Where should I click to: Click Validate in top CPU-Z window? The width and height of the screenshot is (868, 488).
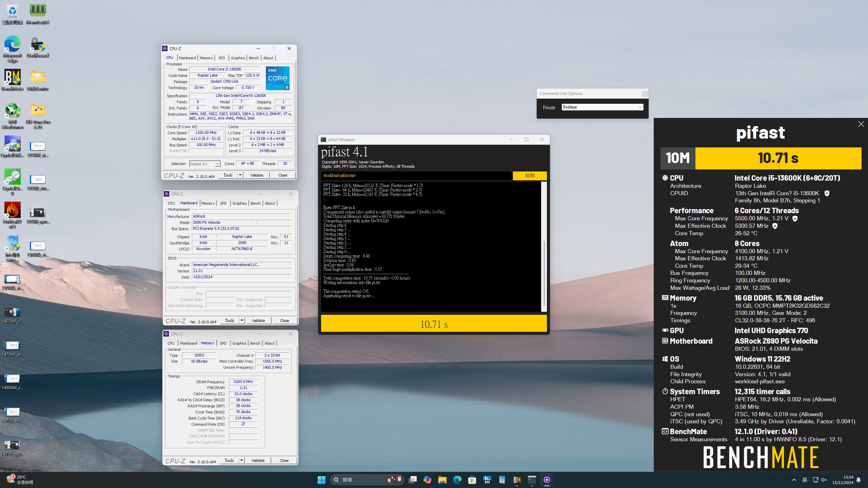point(257,175)
